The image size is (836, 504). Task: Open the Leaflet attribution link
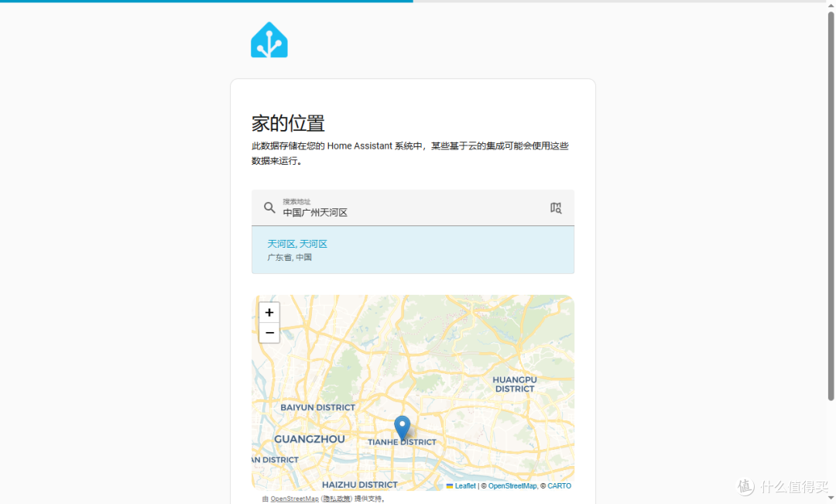pos(465,486)
